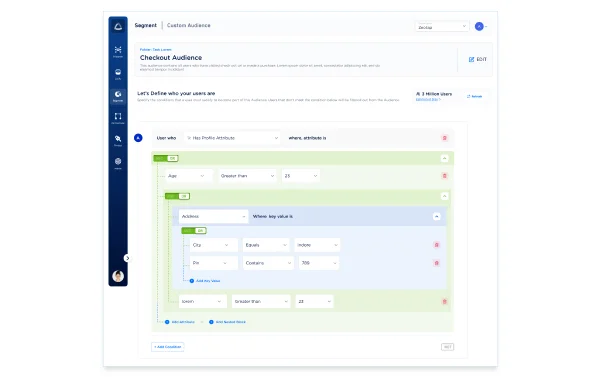The width and height of the screenshot is (600, 377).
Task: Open the Equals operator dropdown
Action: click(x=266, y=245)
